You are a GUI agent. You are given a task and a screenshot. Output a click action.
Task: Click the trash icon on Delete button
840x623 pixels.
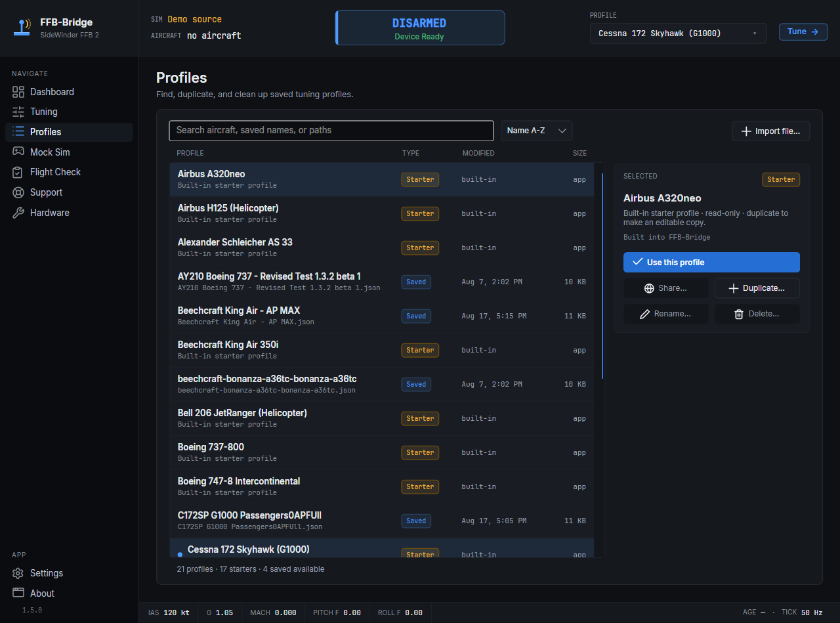tap(739, 314)
